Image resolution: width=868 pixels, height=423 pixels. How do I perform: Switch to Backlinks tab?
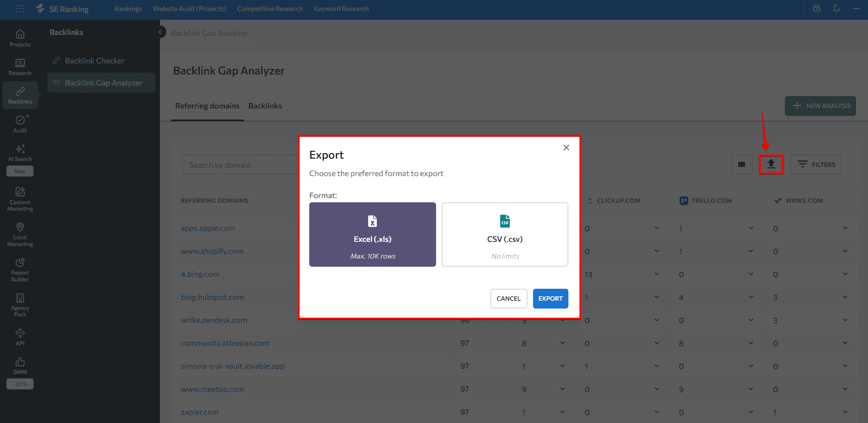coord(265,106)
